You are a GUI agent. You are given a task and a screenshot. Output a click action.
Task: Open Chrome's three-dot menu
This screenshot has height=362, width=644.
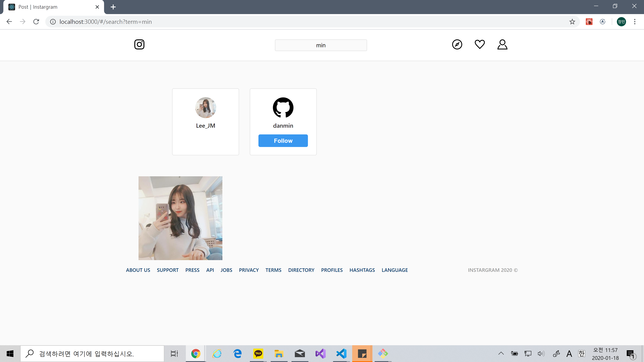[x=635, y=21]
